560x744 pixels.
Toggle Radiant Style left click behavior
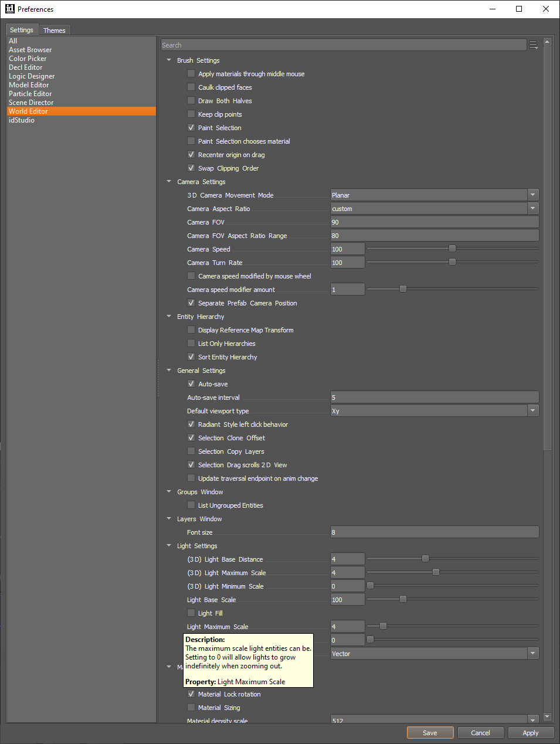coord(191,424)
